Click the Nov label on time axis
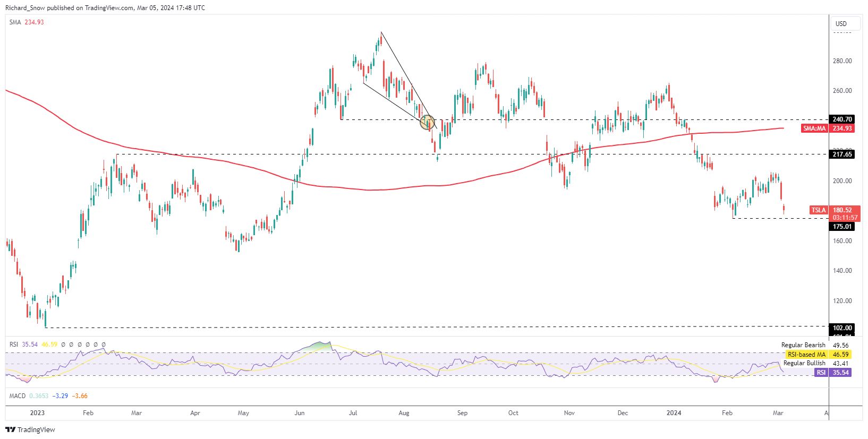Screen dimensions: 868x439 [x=569, y=413]
